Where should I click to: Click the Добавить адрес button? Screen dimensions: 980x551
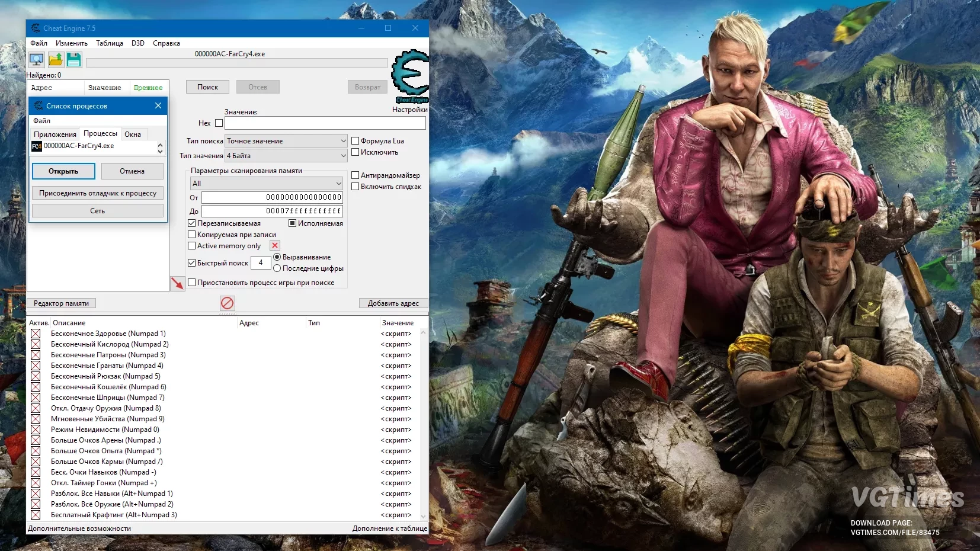point(393,303)
